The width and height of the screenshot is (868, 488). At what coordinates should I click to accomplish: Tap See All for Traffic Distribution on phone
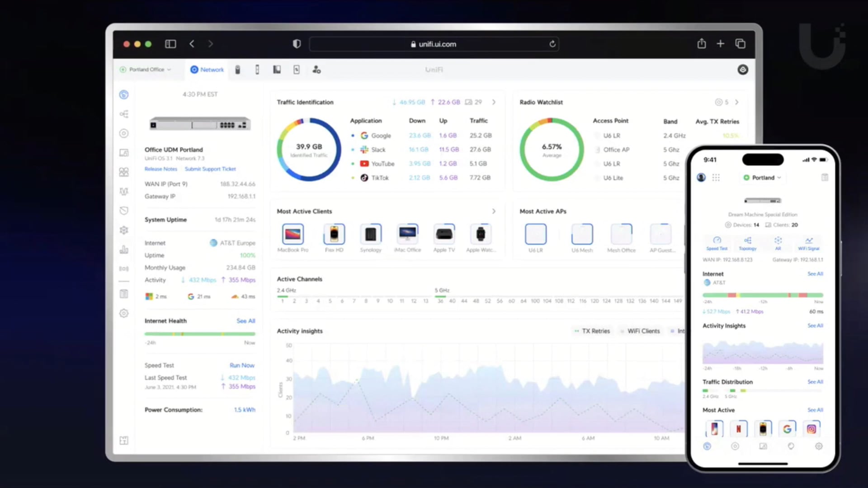tap(815, 382)
